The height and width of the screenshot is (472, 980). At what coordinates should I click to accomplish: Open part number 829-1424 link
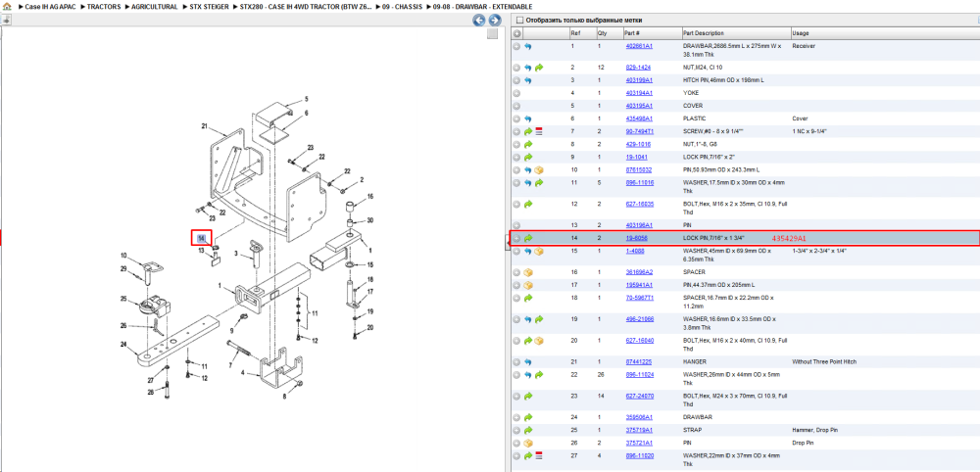638,67
